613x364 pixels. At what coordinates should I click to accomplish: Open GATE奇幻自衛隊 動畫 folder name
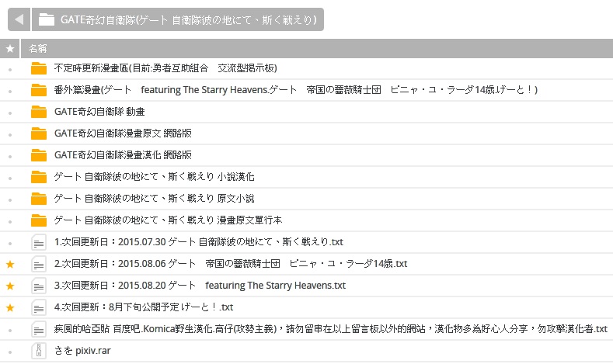99,112
